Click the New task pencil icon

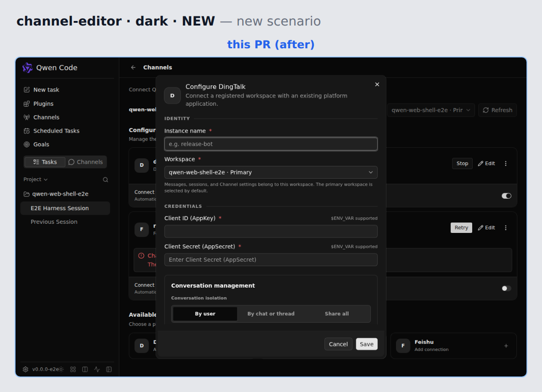point(26,90)
